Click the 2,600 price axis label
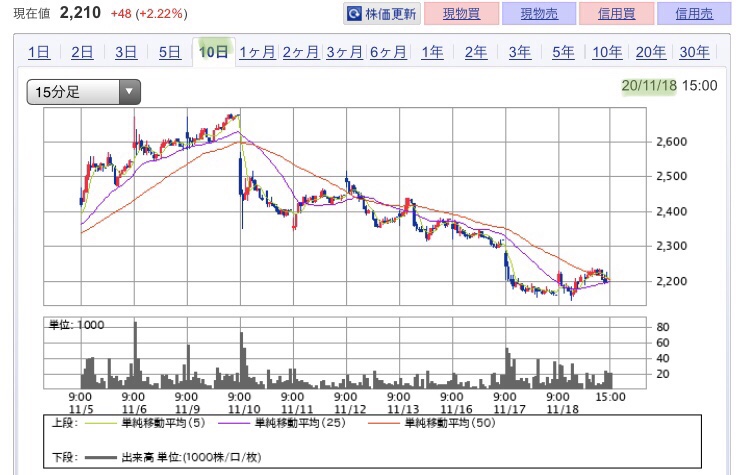Image resolution: width=737 pixels, height=475 pixels. click(671, 142)
